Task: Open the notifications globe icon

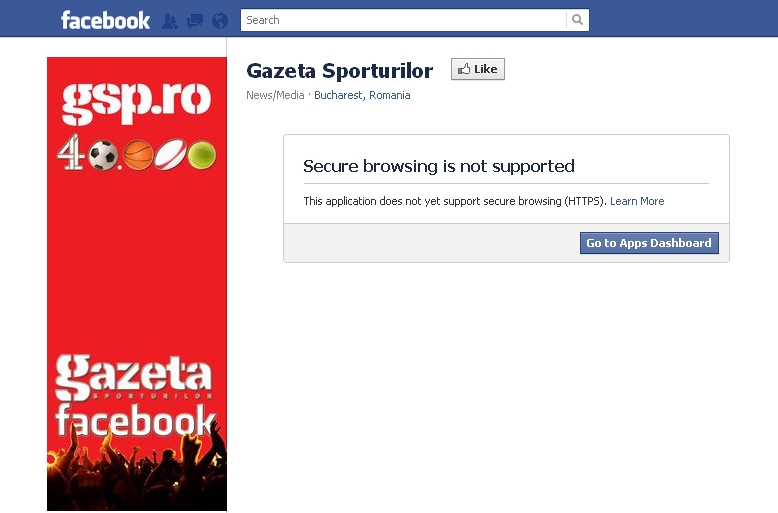Action: [220, 21]
